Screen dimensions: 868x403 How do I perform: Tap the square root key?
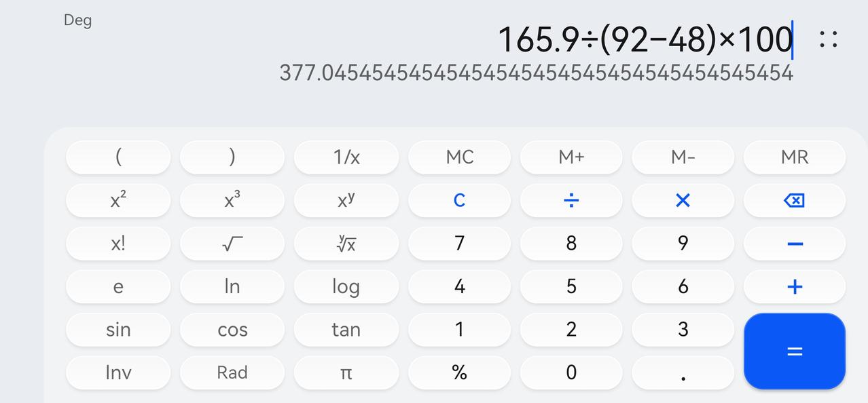click(232, 244)
